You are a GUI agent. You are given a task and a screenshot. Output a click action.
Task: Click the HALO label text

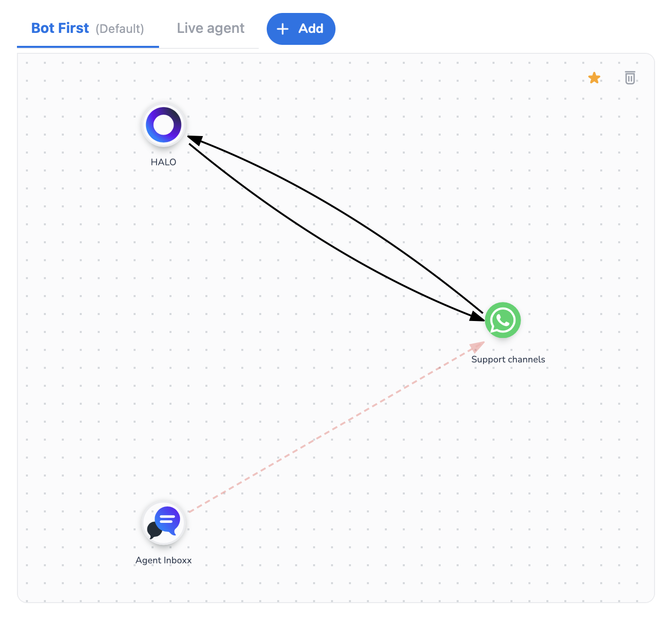(164, 162)
